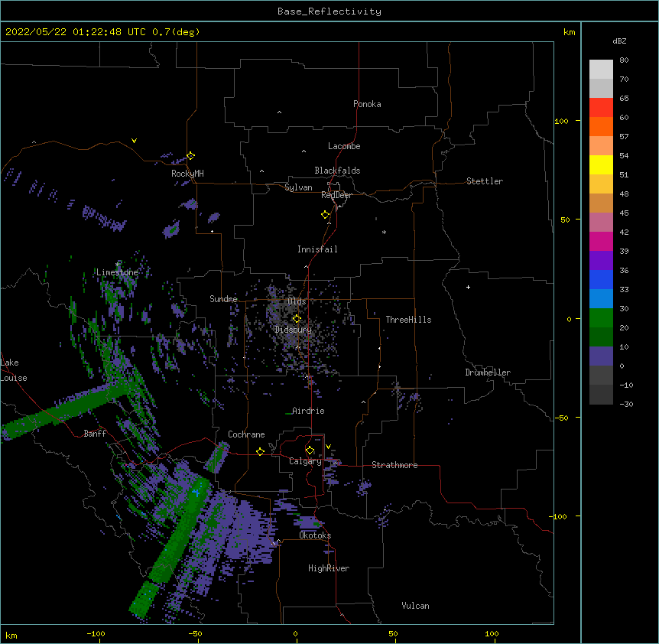The height and width of the screenshot is (644, 659).
Task: Click the -50 tick on horizontal axis
Action: coord(195,633)
